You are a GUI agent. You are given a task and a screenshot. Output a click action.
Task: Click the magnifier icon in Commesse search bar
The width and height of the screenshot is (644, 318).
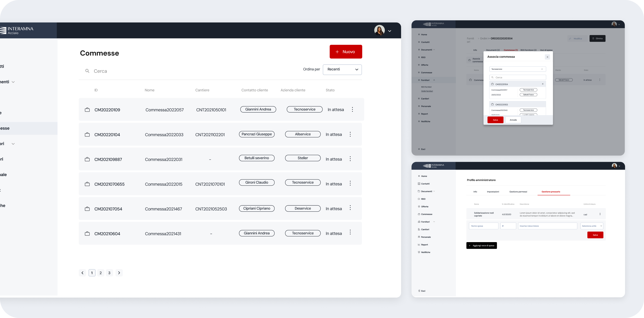(87, 71)
